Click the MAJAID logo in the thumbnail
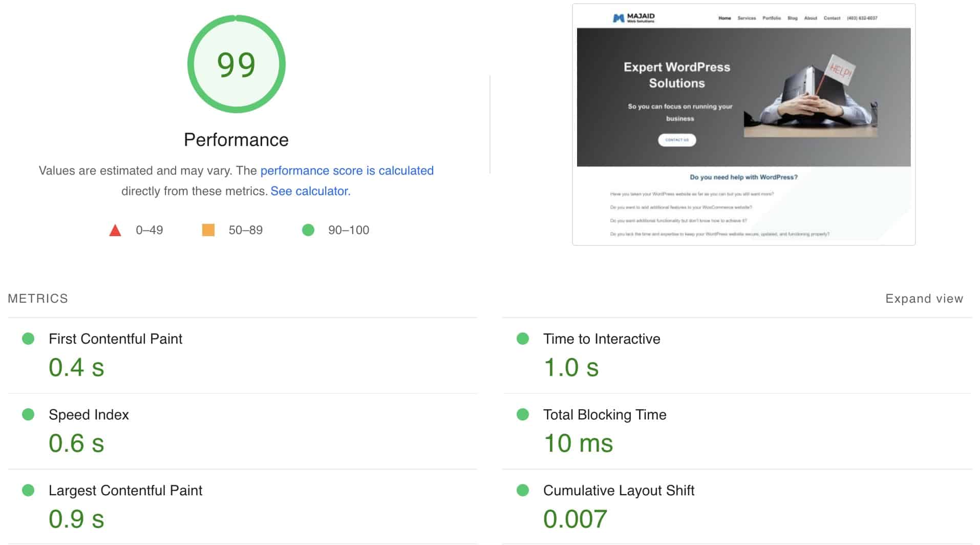The width and height of the screenshot is (980, 545). (634, 18)
